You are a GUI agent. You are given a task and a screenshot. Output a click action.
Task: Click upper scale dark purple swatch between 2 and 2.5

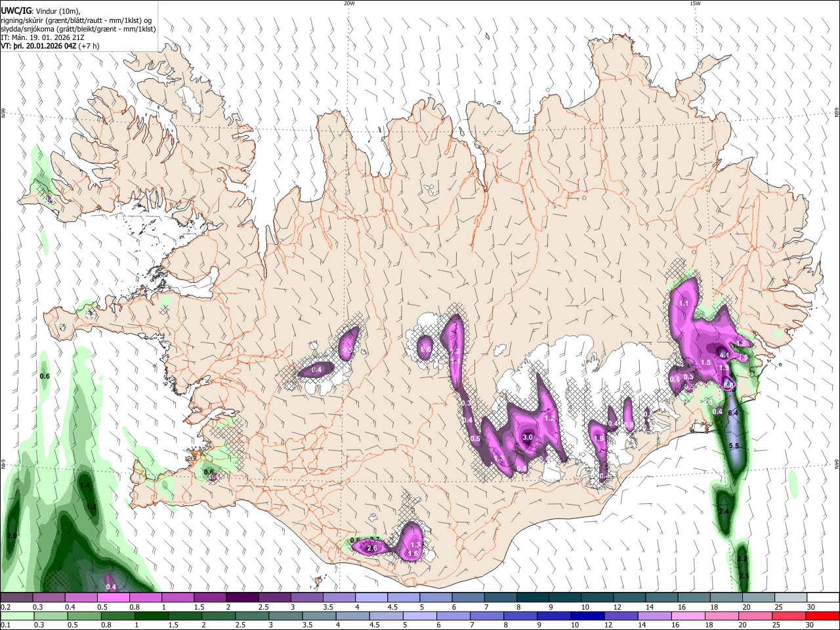click(x=241, y=598)
